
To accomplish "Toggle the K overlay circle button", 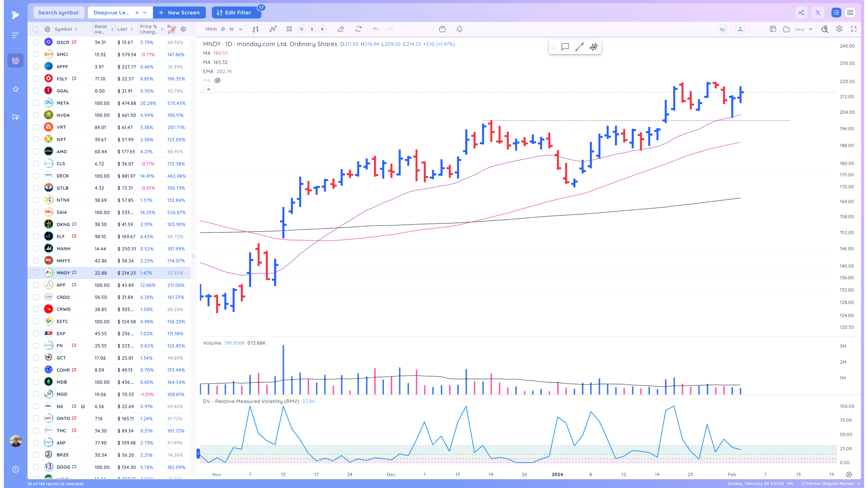I will (322, 29).
